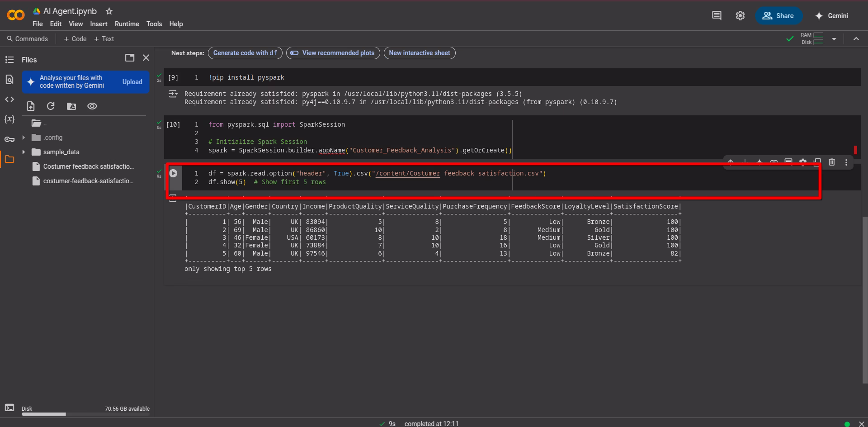Open find and replace in sidebar
The height and width of the screenshot is (427, 868).
(x=9, y=80)
